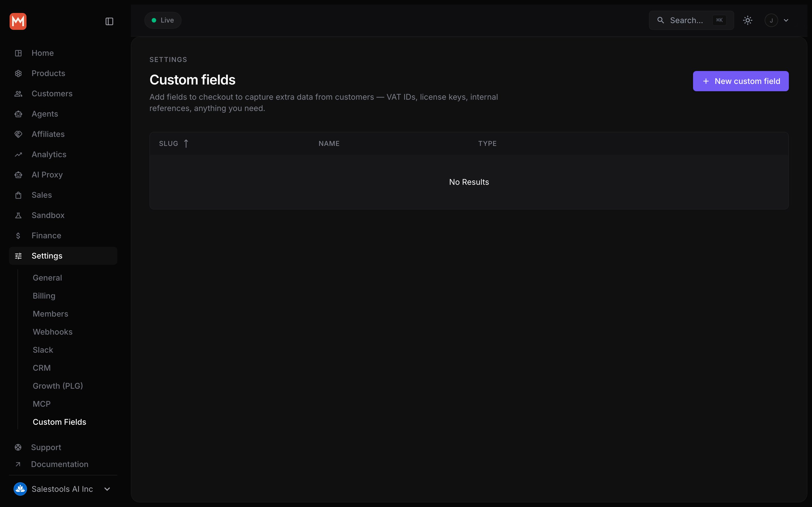The image size is (812, 507).
Task: Click the Search input field
Action: click(x=692, y=21)
